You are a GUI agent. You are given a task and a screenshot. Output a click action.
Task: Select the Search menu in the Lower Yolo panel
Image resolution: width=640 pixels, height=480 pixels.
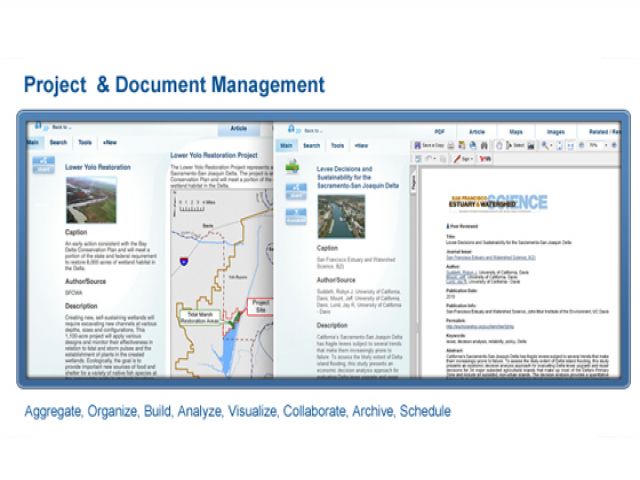pyautogui.click(x=58, y=142)
